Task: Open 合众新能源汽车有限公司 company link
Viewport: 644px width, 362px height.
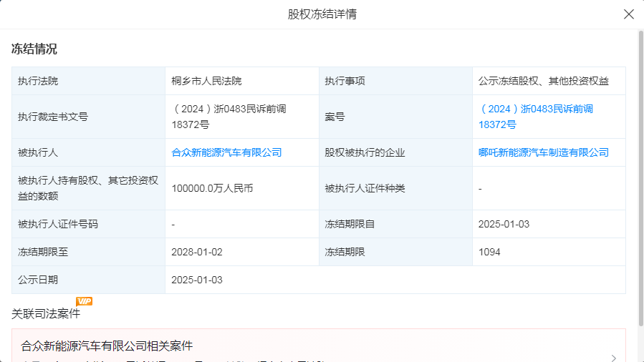Action: [226, 152]
